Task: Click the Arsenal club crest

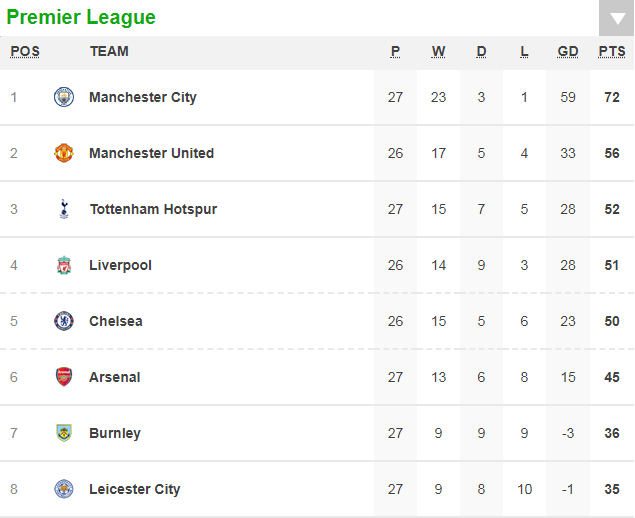Action: [64, 377]
